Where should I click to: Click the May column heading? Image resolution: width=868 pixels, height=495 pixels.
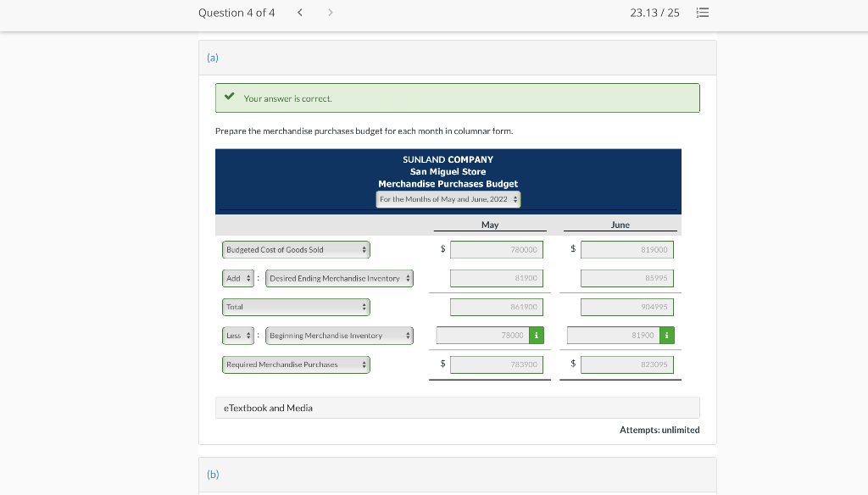click(x=490, y=225)
